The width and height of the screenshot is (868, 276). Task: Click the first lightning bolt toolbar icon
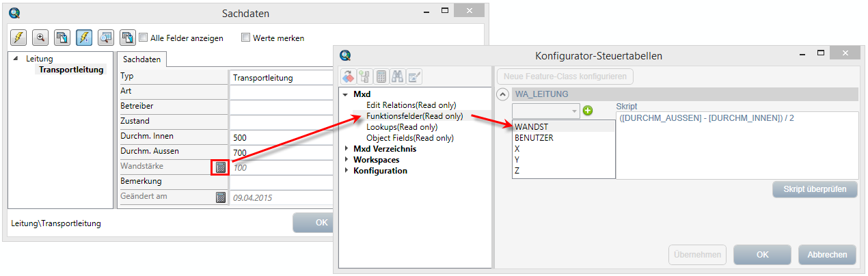[x=18, y=38]
